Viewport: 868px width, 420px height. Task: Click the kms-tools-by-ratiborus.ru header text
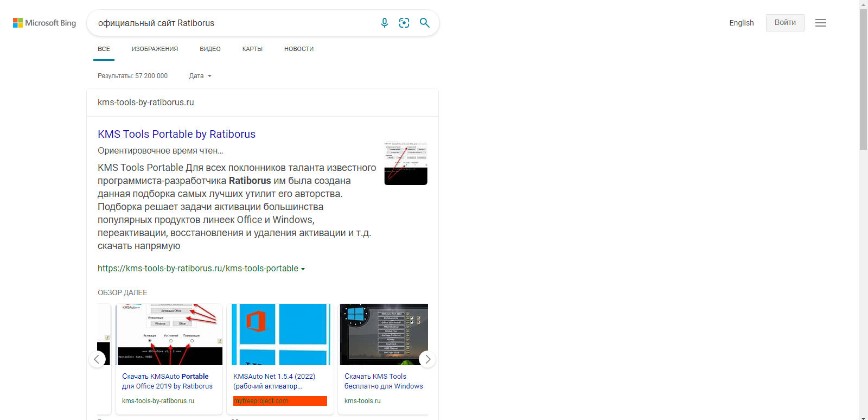145,102
